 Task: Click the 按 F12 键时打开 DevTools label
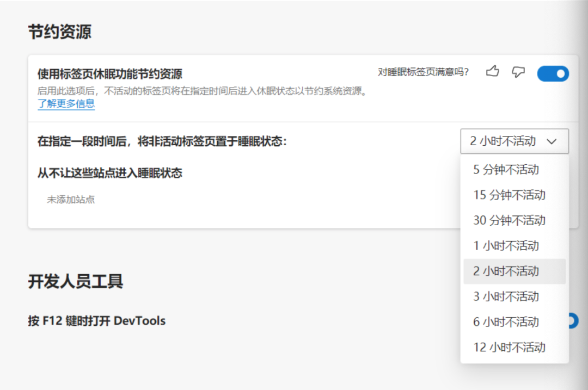point(97,321)
